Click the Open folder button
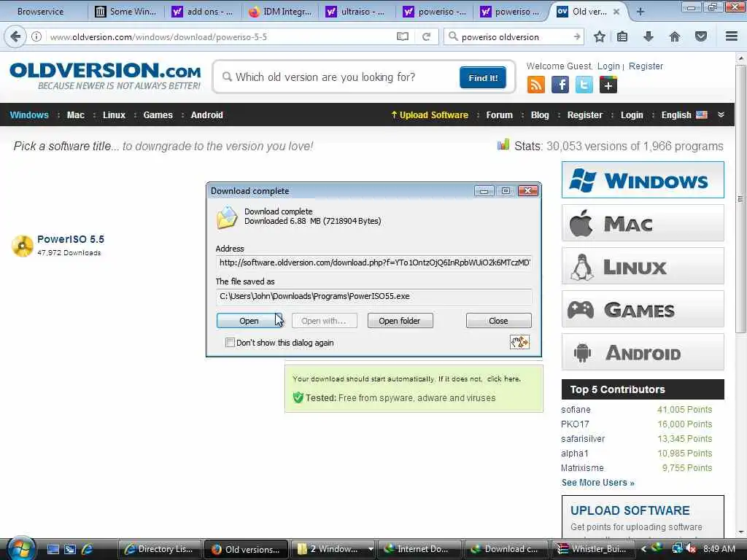The height and width of the screenshot is (560, 747). point(400,321)
